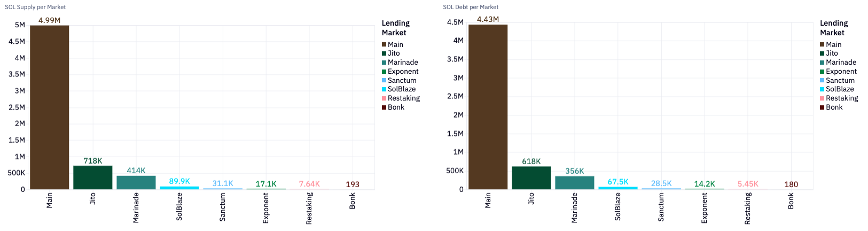This screenshot has width=868, height=231.
Task: Click the 618K Jito debt bar
Action: pos(531,178)
